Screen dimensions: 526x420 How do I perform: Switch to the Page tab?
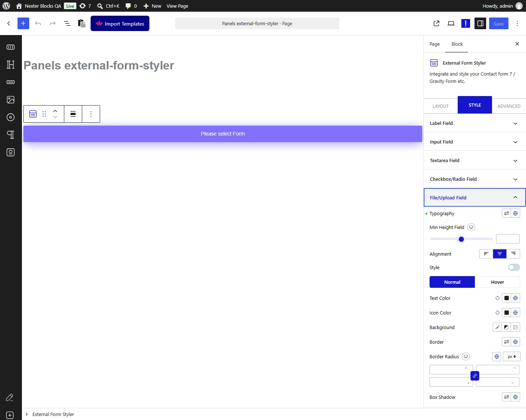tap(435, 44)
